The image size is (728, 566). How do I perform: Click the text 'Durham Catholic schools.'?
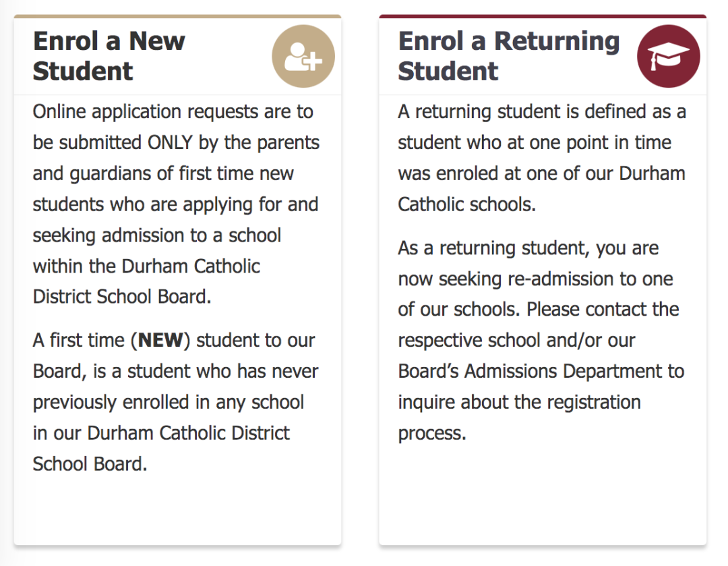pyautogui.click(x=541, y=189)
